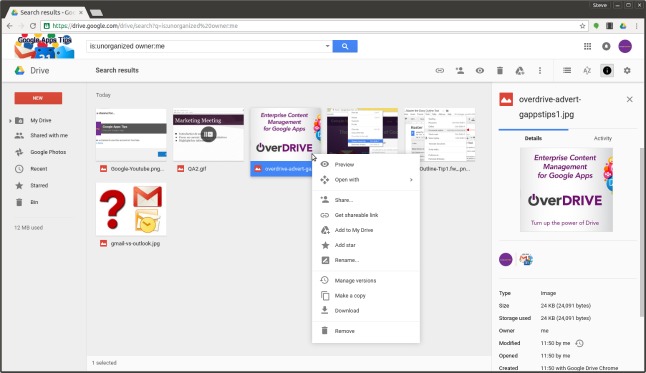Viewport: 646px width, 373px height.
Task: Click the Add to My Drive toolbar icon
Action: point(520,70)
